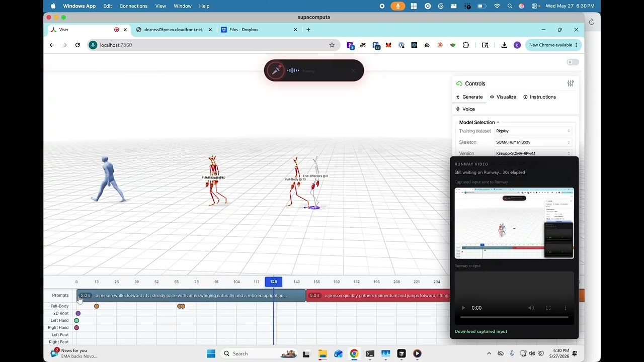644x362 pixels.
Task: Open the Visualize tab
Action: (503, 97)
